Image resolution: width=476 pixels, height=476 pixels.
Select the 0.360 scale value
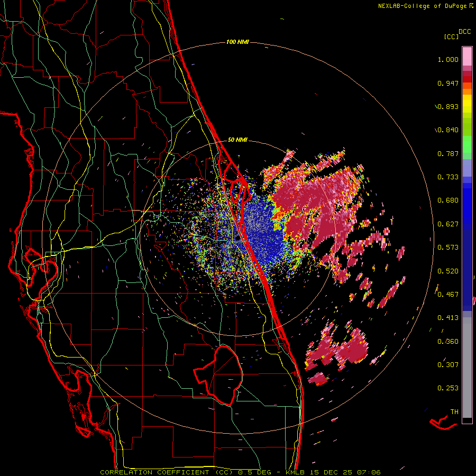tap(448, 342)
